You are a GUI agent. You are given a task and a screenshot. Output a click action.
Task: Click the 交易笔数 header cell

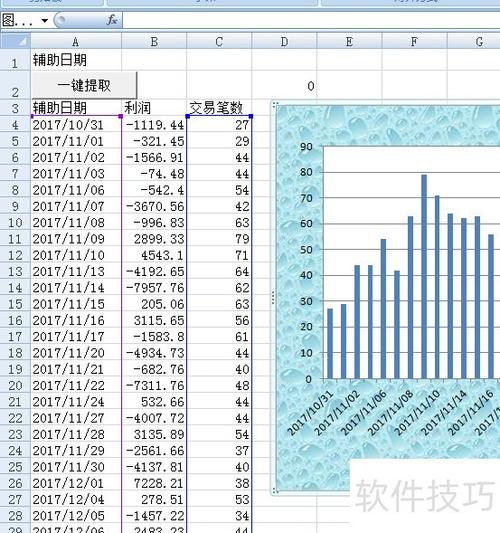219,108
